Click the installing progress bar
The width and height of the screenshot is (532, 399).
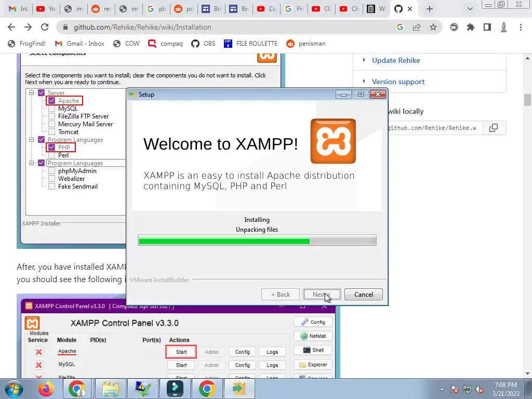(257, 240)
